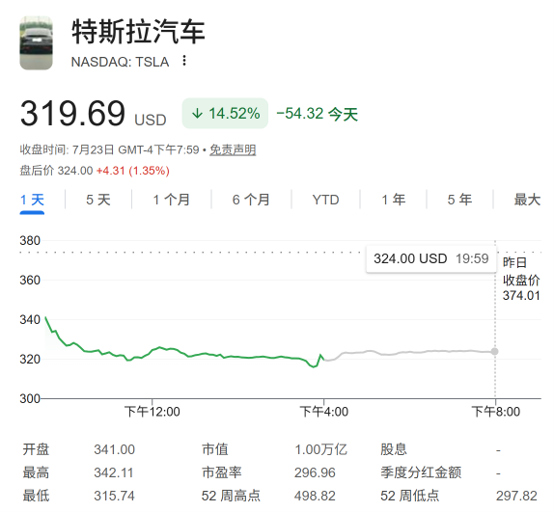This screenshot has height=512, width=554.
Task: Select the 1 年 chart tab
Action: tap(393, 200)
